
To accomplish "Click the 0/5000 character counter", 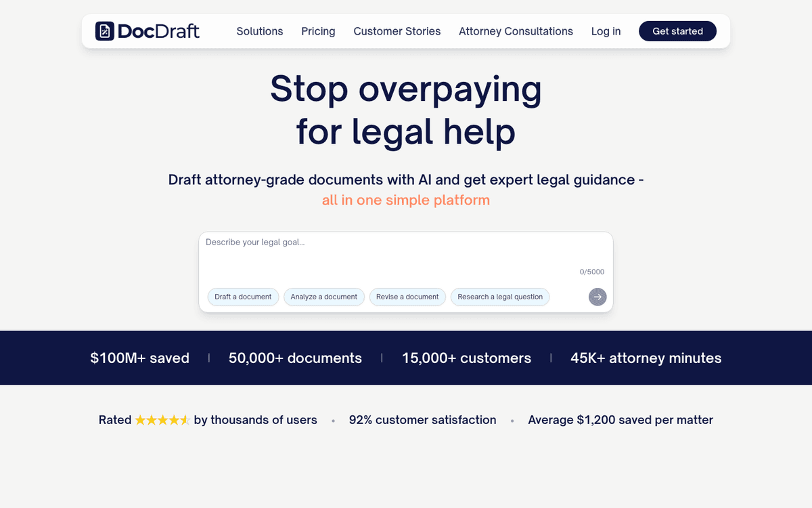I will pos(592,272).
